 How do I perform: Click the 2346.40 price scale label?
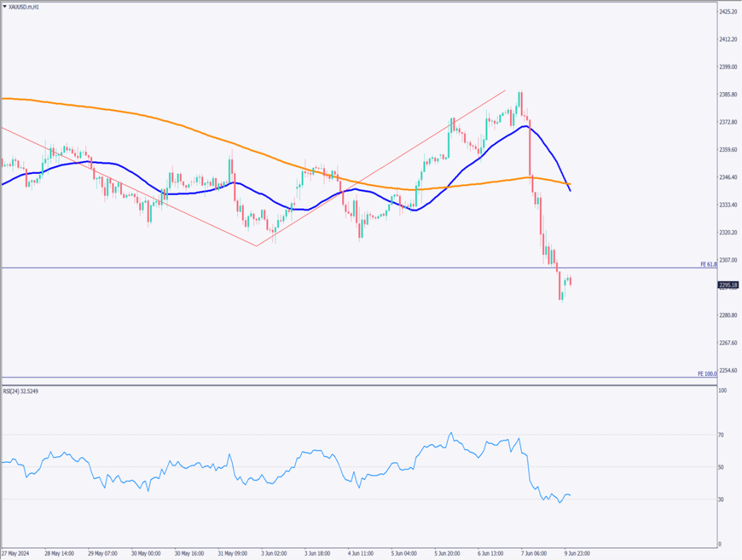coord(728,177)
